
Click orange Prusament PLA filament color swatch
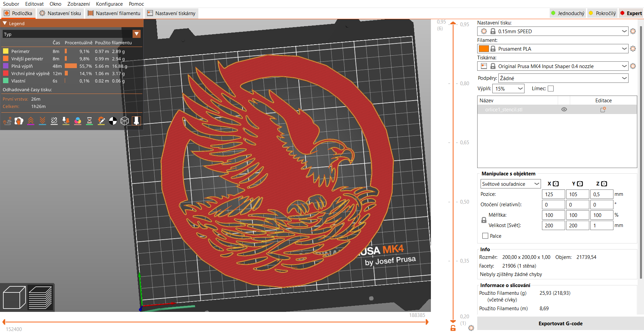tap(484, 49)
